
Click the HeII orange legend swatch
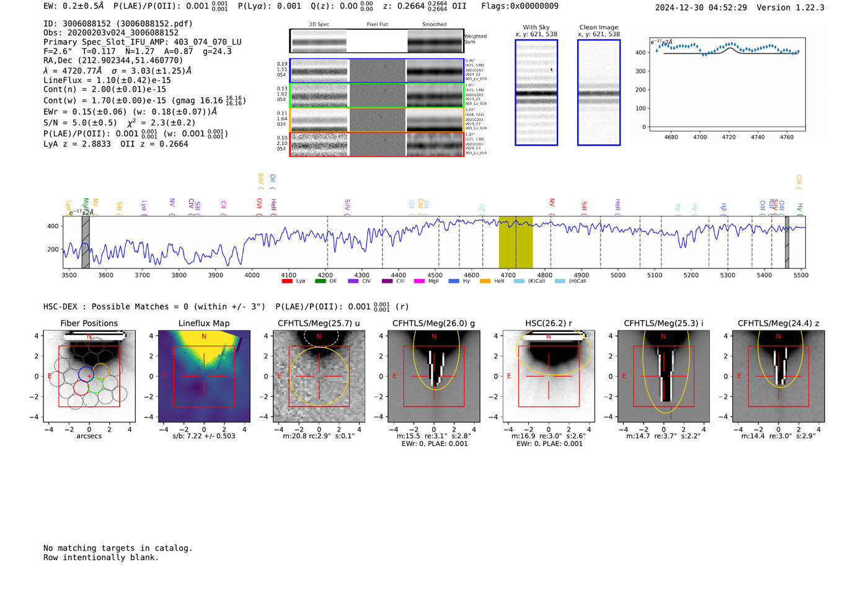(x=485, y=282)
